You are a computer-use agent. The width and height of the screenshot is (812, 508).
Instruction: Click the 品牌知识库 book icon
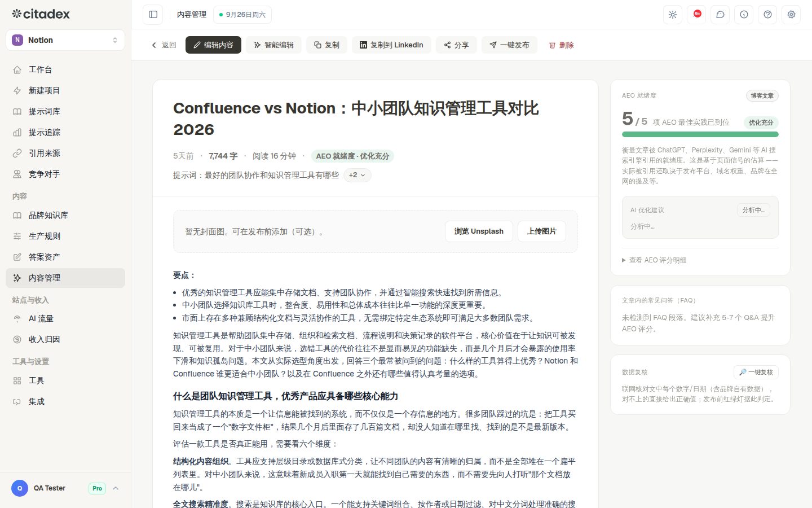pyautogui.click(x=17, y=215)
